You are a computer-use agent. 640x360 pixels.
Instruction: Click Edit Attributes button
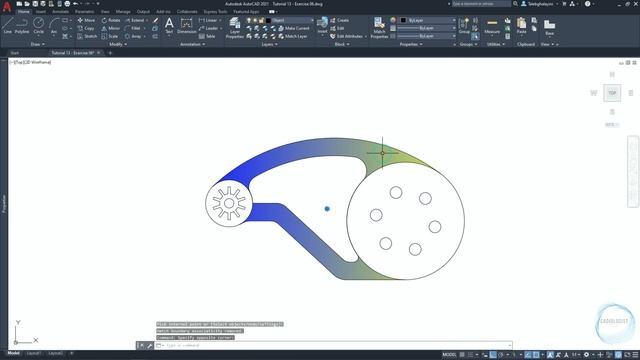pyautogui.click(x=347, y=36)
